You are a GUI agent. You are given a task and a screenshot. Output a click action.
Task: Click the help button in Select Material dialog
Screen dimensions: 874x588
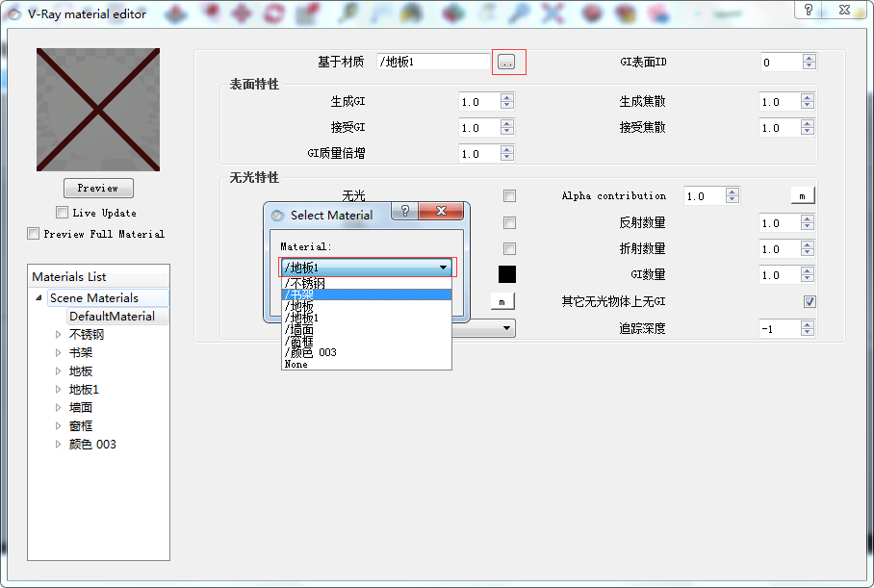point(404,211)
